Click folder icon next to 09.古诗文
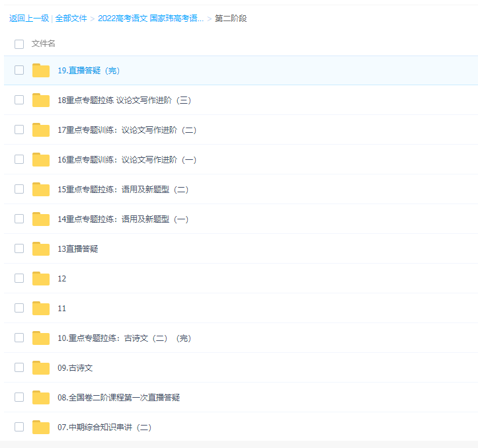 click(41, 368)
